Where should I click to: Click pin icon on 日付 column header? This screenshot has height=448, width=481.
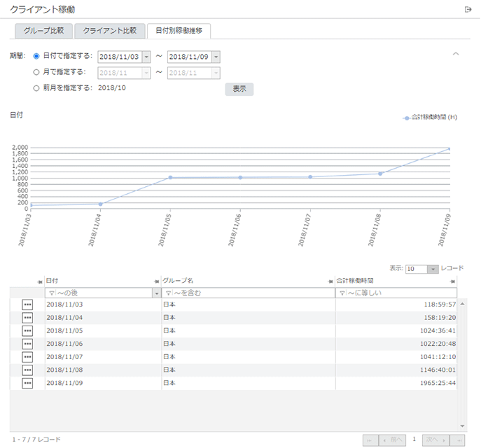(x=157, y=281)
